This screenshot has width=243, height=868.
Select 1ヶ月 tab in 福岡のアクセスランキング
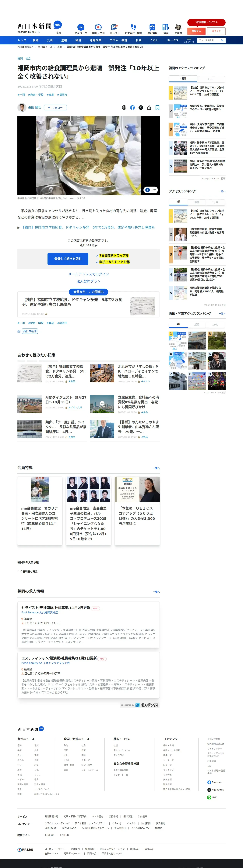tap(211, 79)
